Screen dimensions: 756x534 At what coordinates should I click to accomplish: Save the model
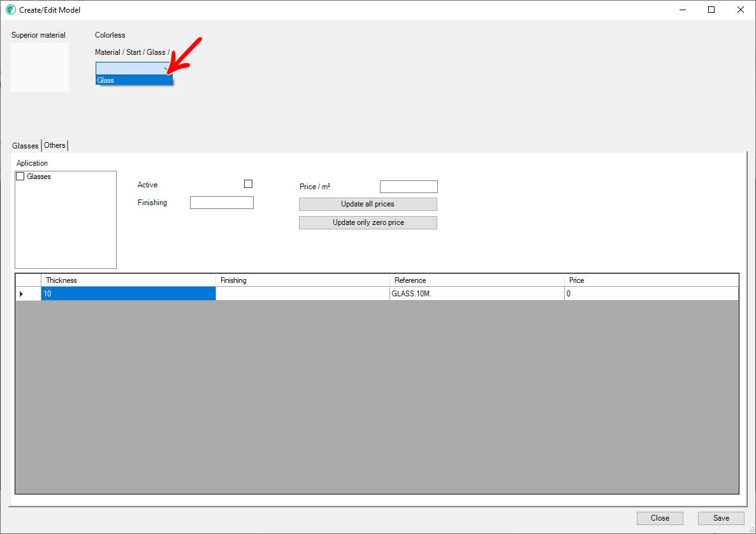coord(721,517)
